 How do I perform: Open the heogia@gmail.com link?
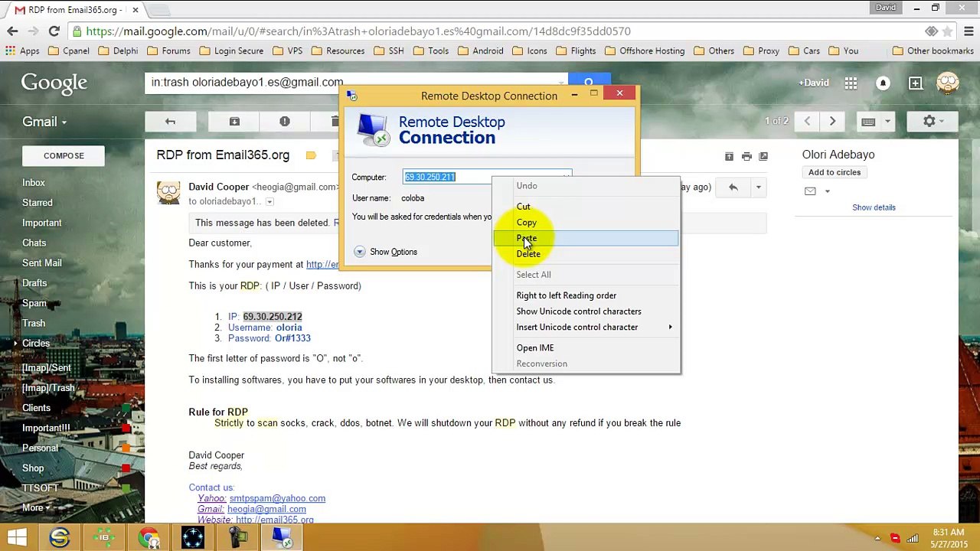pyautogui.click(x=266, y=510)
